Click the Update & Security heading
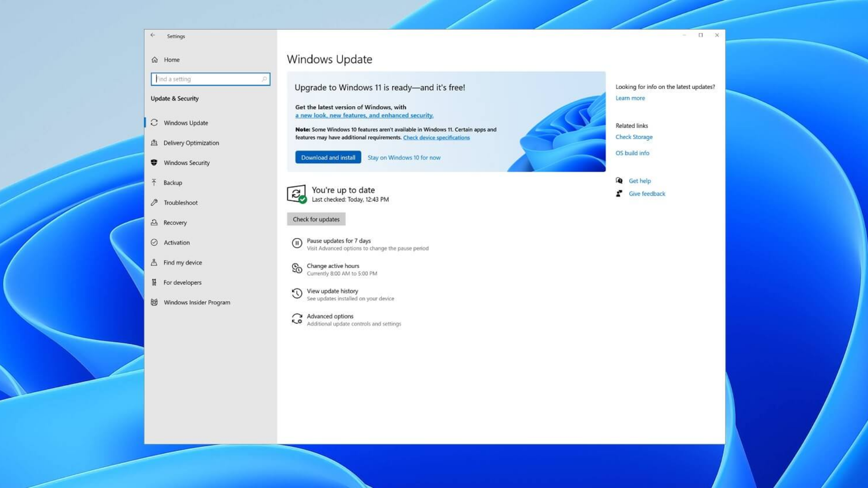The height and width of the screenshot is (488, 868). (x=175, y=99)
